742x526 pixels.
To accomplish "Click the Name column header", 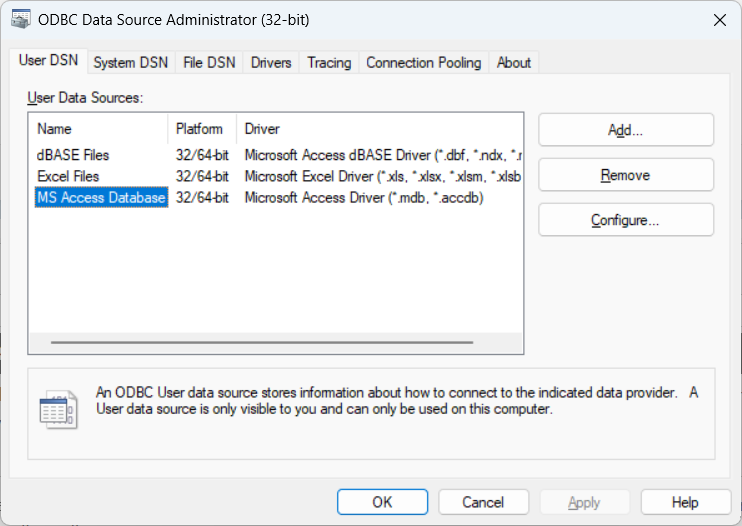I will pos(98,129).
